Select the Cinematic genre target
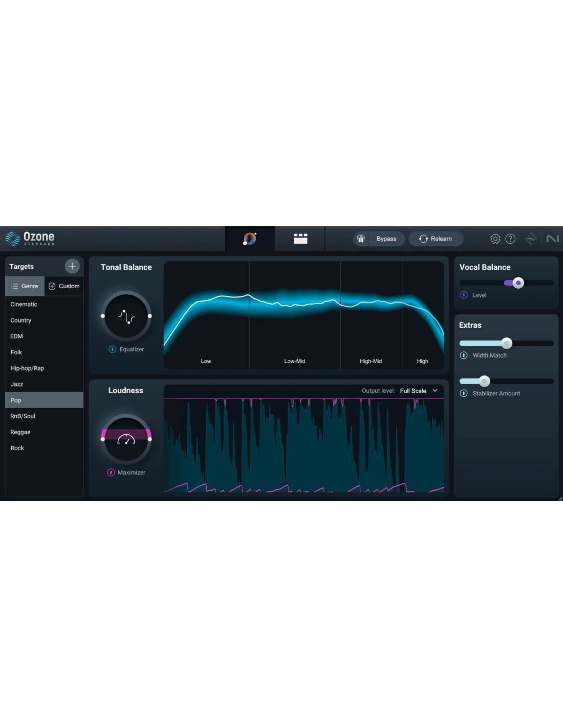Image resolution: width=563 pixels, height=728 pixels. pyautogui.click(x=44, y=304)
